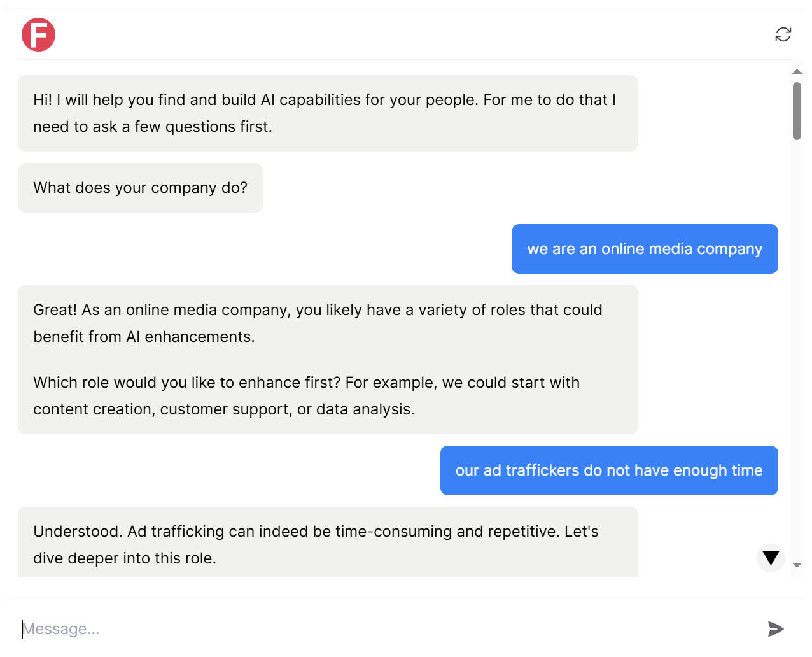Click the scrollbar down arrow

click(x=797, y=565)
